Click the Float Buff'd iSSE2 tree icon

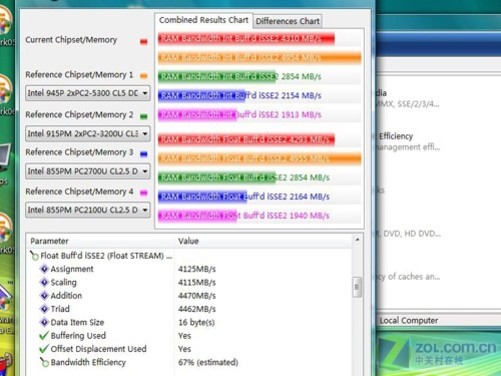[34, 256]
